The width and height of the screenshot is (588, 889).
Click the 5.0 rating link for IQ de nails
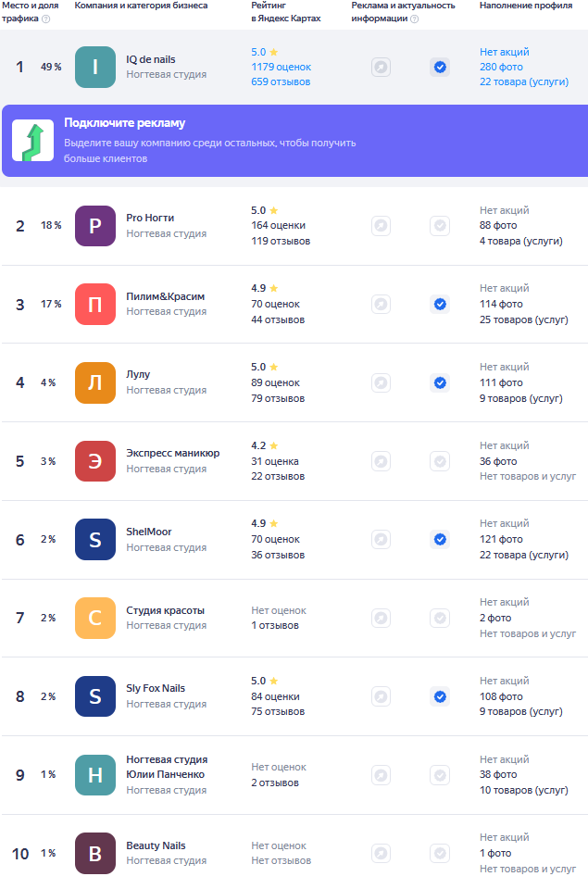point(265,52)
